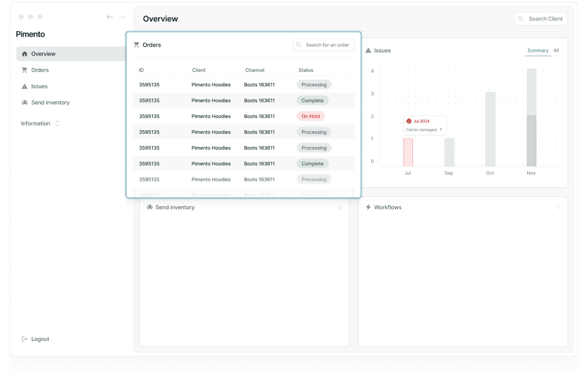
Task: Open the Send inventory card options menu
Action: tap(340, 207)
